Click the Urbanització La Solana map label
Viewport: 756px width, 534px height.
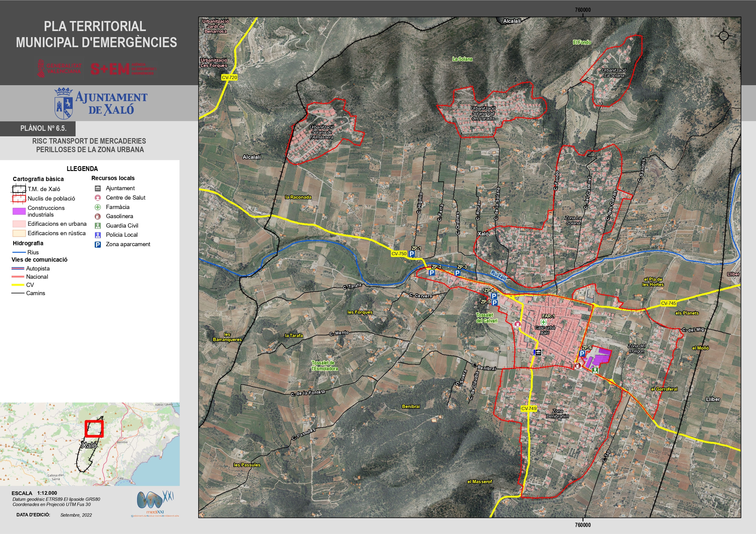point(614,73)
